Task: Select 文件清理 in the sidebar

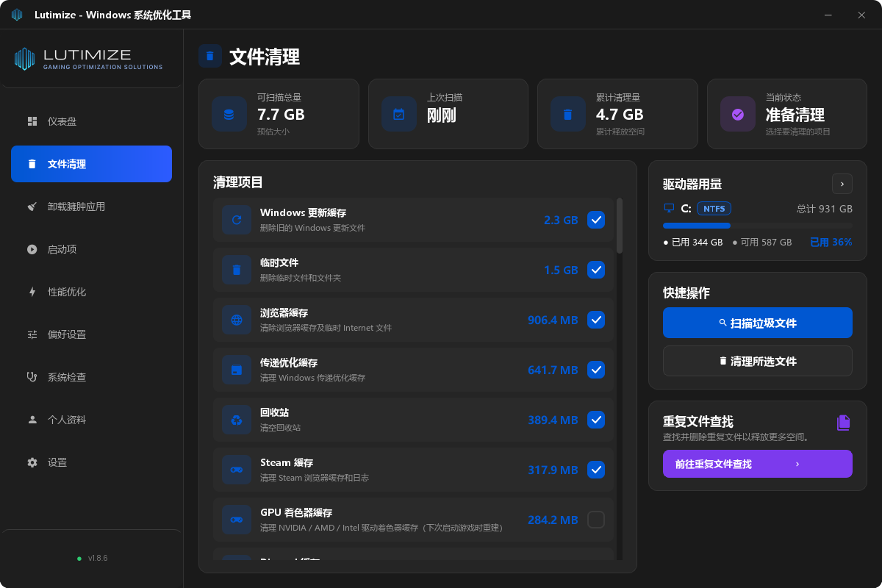Action: click(x=91, y=164)
